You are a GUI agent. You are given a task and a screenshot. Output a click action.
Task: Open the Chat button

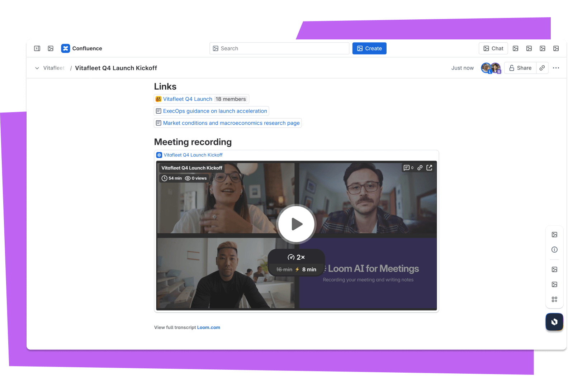point(493,48)
